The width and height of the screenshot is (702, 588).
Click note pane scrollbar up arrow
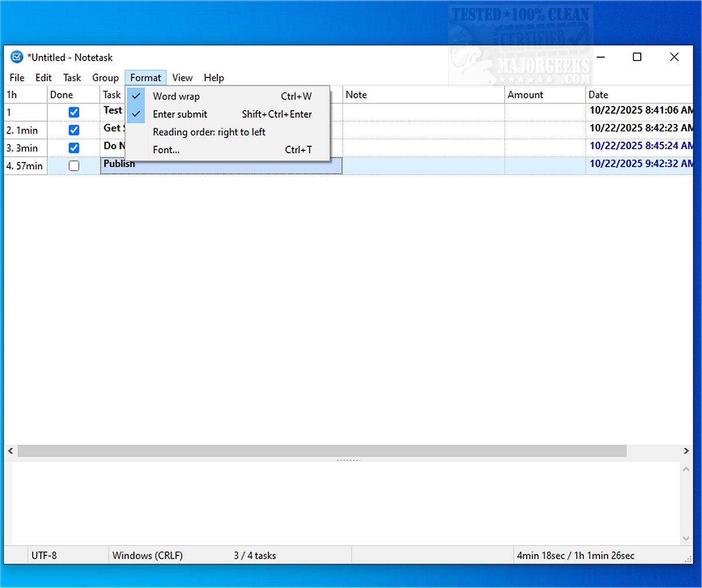[686, 469]
